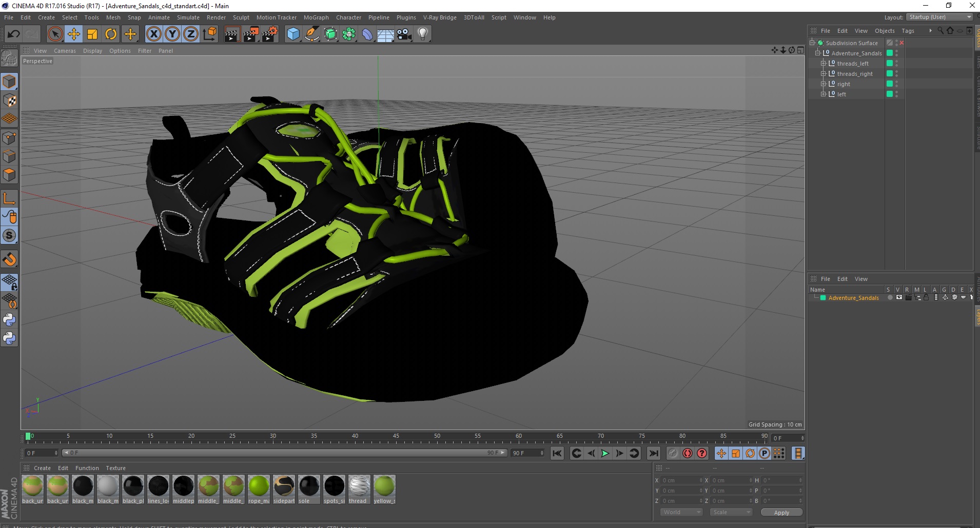Click frame 45 on the timeline
This screenshot has height=528, width=980.
point(396,437)
